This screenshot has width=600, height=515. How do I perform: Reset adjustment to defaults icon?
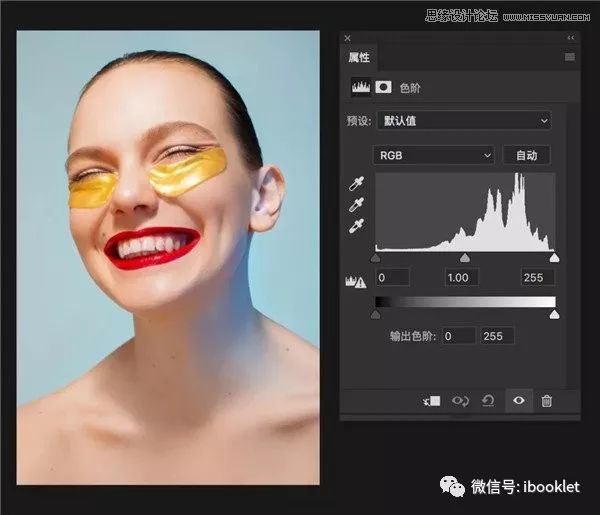click(489, 400)
